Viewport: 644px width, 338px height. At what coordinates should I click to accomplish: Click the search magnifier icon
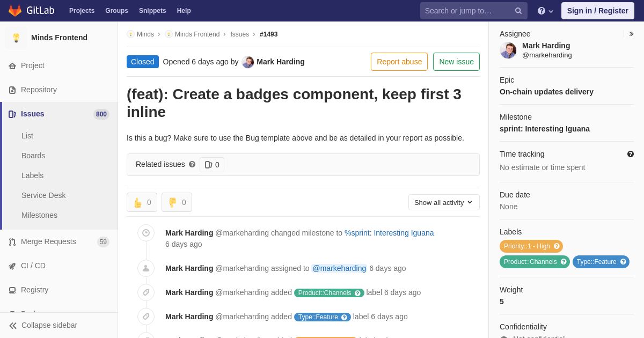[518, 11]
